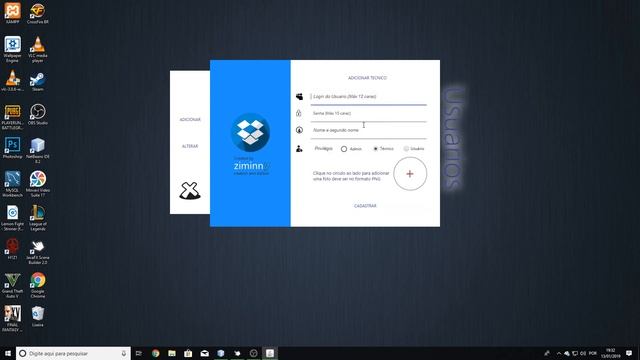Image resolution: width=640 pixels, height=360 pixels.
Task: Open the Windows Start menu
Action: click(8, 353)
